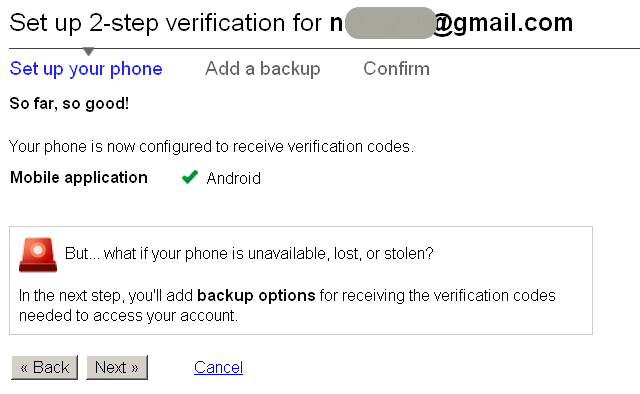Click the bold @gmail.com address text
This screenshot has width=640, height=394.
tap(503, 22)
